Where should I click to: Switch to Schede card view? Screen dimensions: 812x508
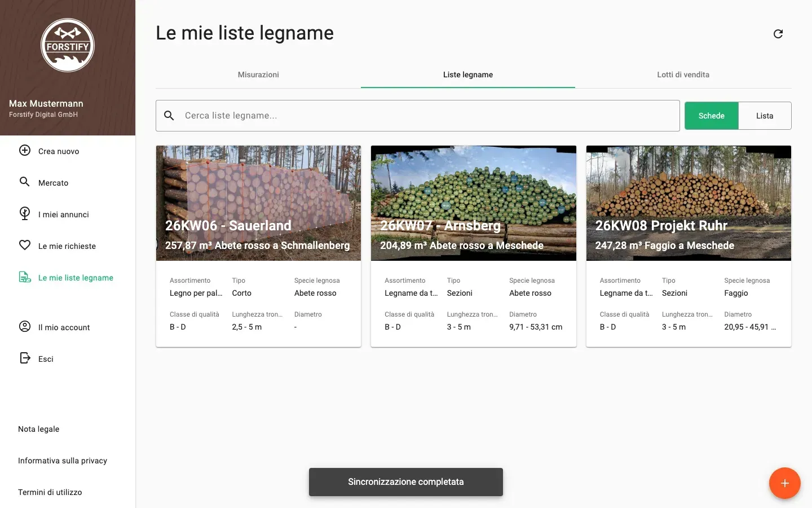point(712,116)
